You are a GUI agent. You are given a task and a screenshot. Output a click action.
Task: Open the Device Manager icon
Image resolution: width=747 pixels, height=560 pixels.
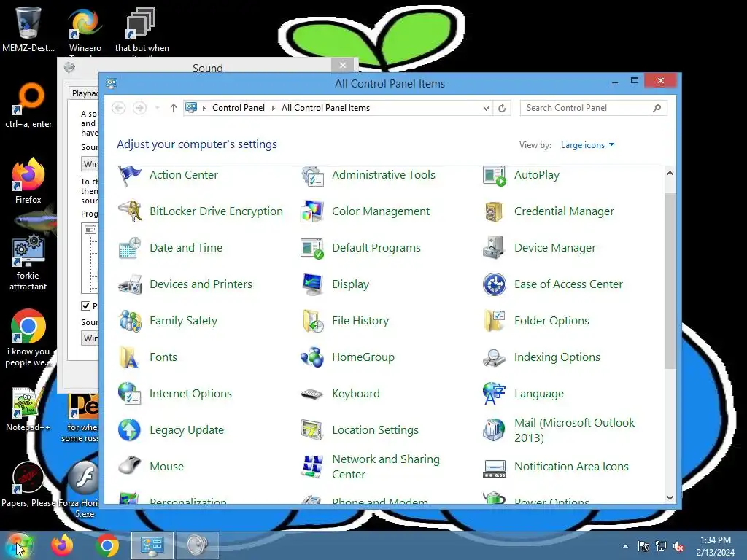click(494, 248)
